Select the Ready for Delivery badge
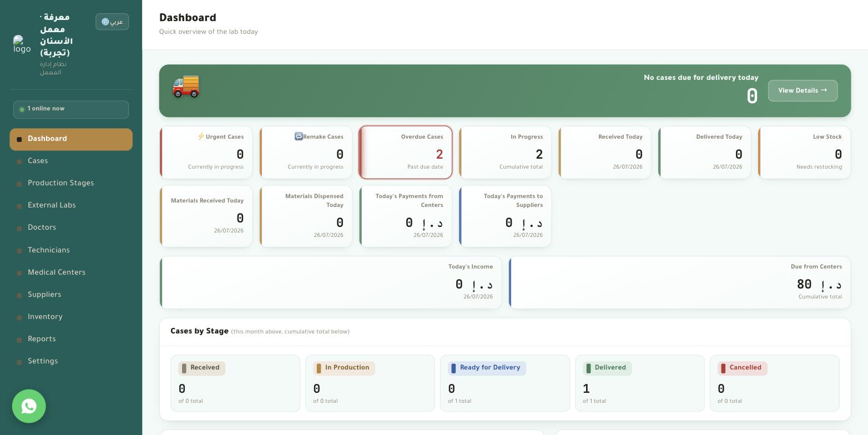Screen dimensions: 868x435 click(x=487, y=368)
